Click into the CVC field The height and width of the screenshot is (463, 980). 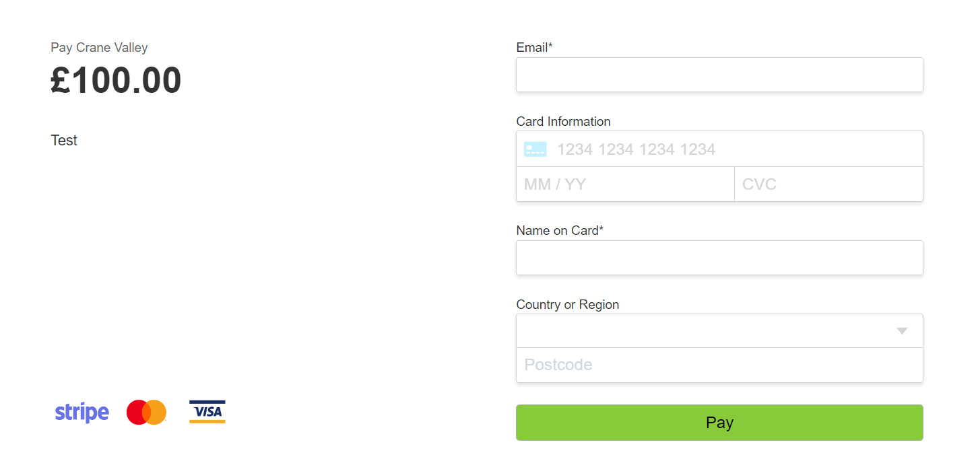click(x=828, y=184)
